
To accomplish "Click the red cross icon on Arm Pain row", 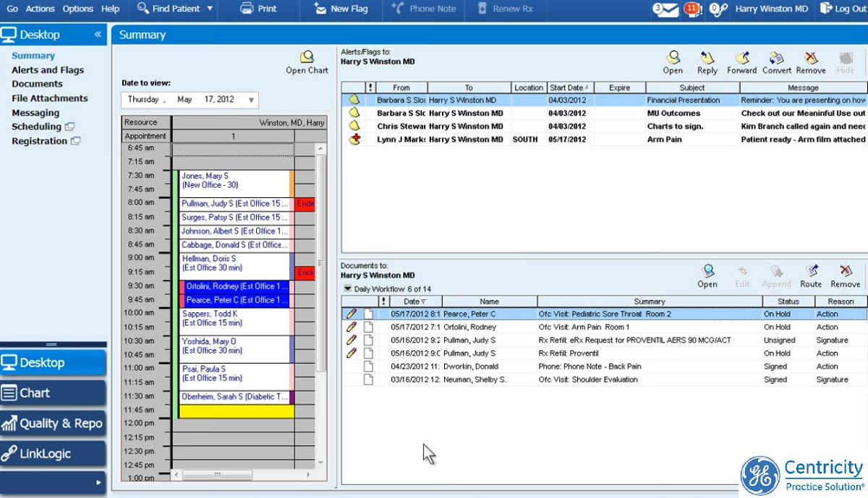I will pos(354,139).
